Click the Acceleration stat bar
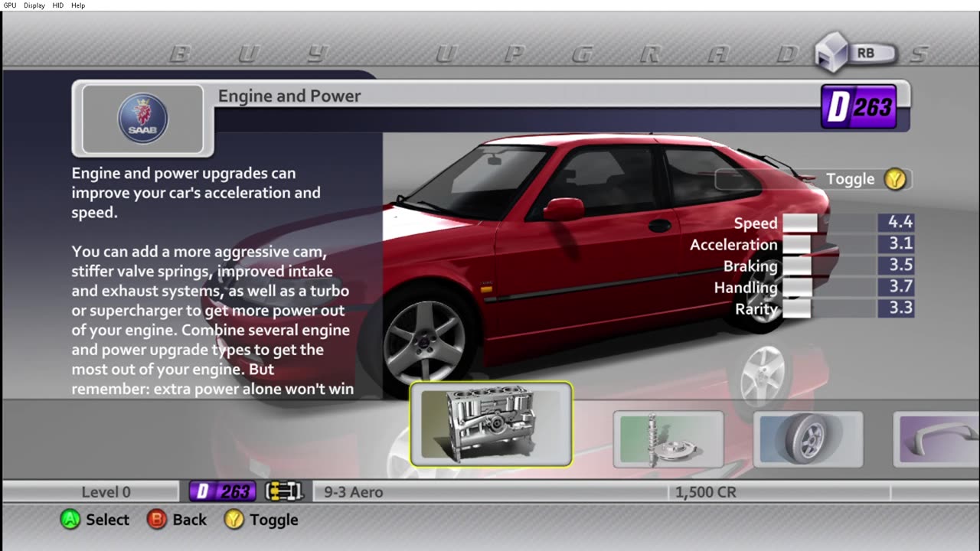Image resolution: width=980 pixels, height=551 pixels. (x=829, y=244)
